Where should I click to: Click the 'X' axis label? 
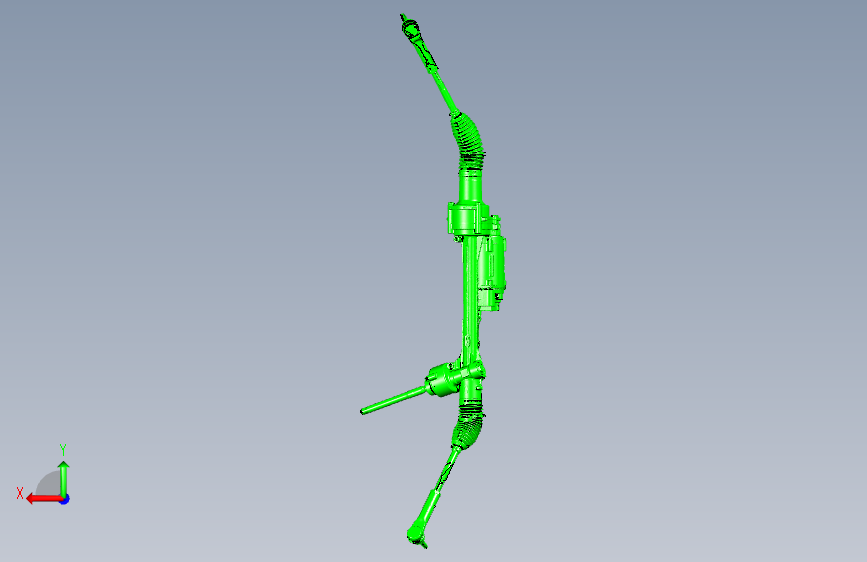tap(20, 493)
